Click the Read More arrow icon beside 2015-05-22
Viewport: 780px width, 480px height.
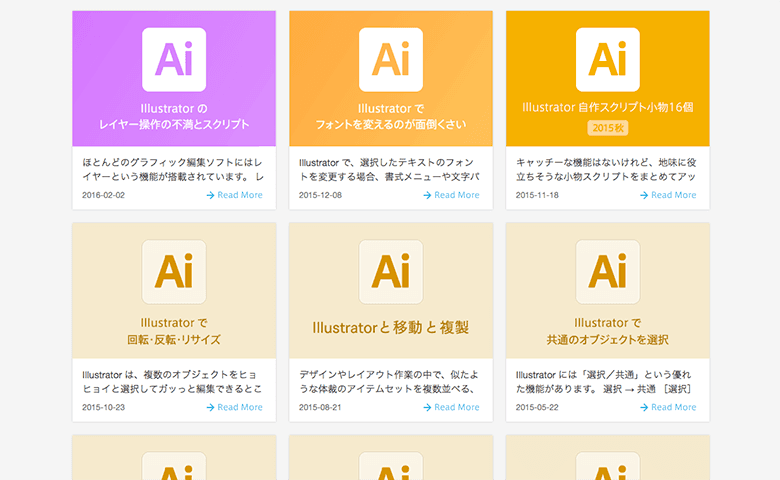644,408
